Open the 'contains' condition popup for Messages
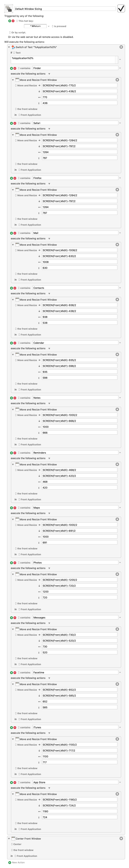The image size is (129, 868). pyautogui.click(x=24, y=618)
